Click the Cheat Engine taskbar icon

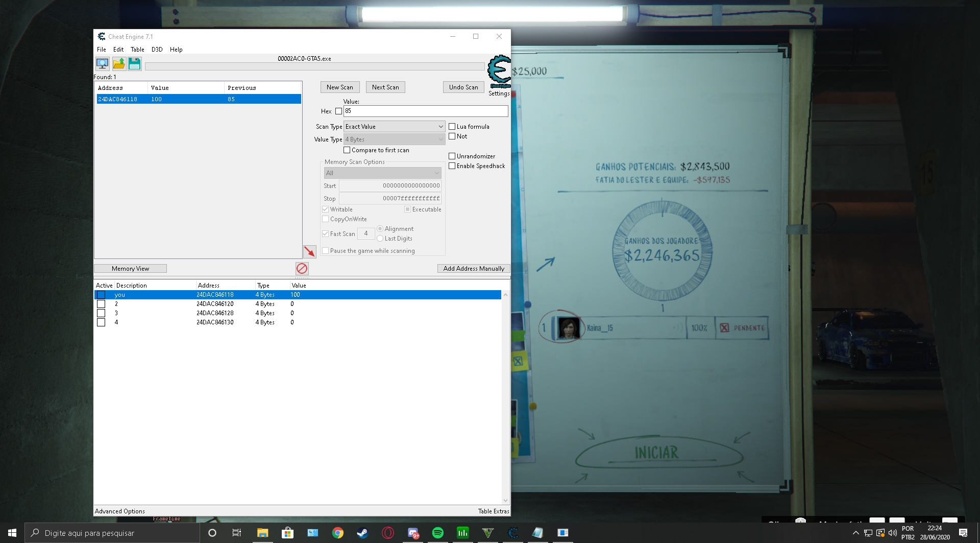pyautogui.click(x=513, y=533)
